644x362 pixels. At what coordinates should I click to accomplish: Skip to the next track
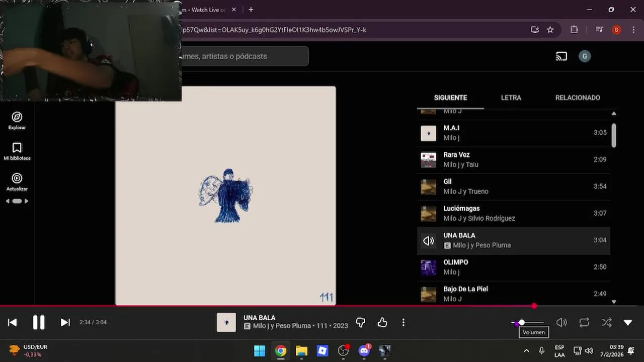[65, 322]
